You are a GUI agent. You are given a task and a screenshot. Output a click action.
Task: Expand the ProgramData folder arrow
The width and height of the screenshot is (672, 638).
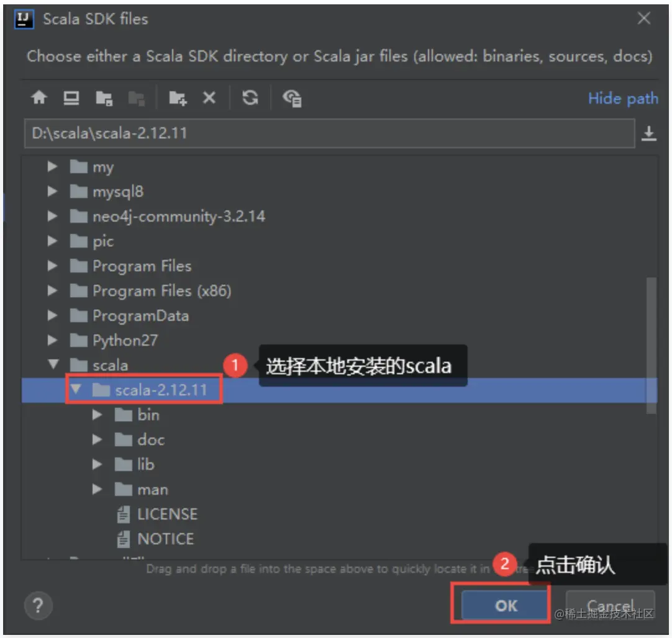(52, 315)
